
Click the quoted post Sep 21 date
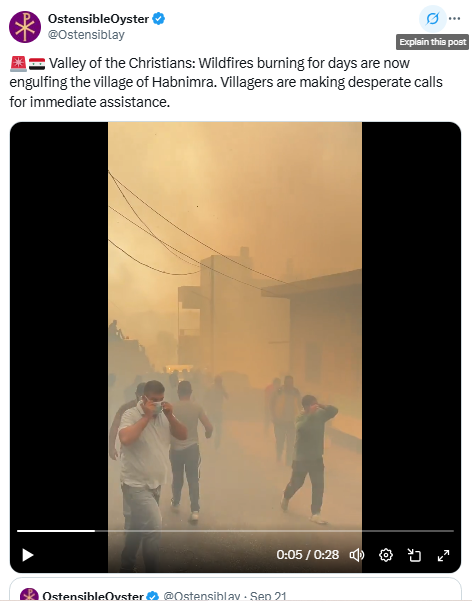[x=268, y=596]
